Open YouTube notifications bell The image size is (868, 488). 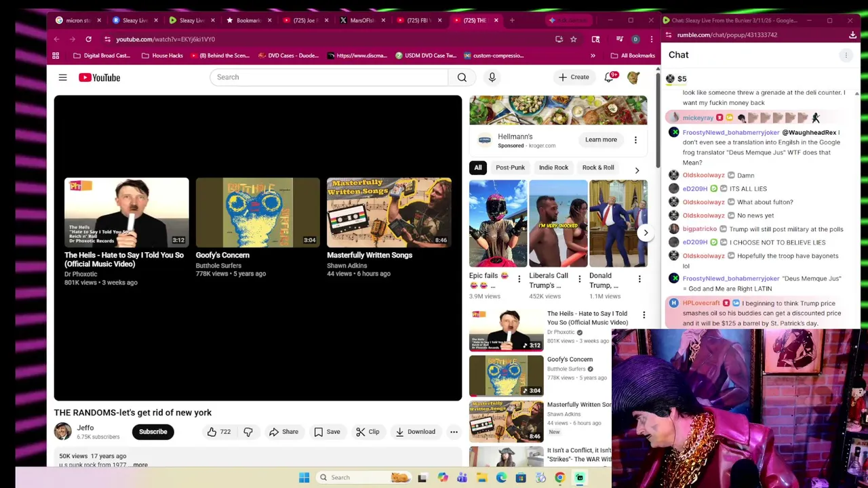609,77
